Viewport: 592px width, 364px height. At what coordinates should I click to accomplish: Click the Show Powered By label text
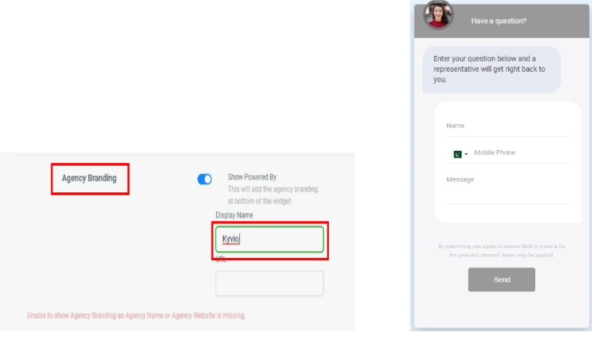tap(252, 177)
